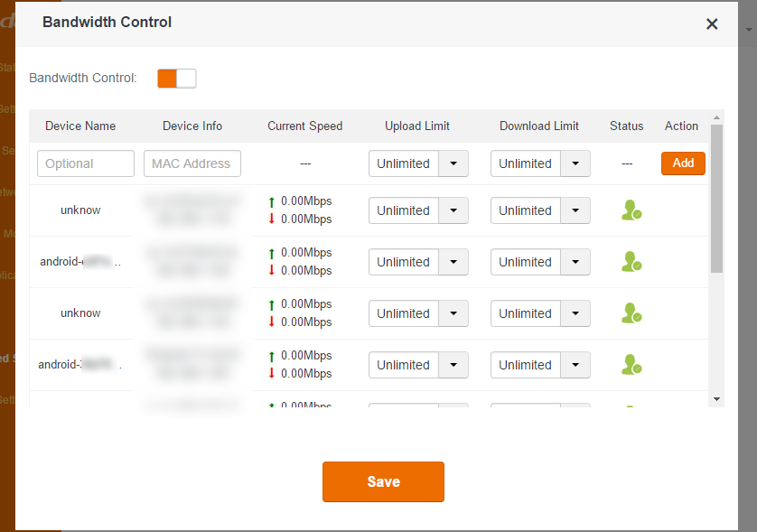Toggle the Bandwidth Control switch
757x532 pixels.
click(176, 79)
